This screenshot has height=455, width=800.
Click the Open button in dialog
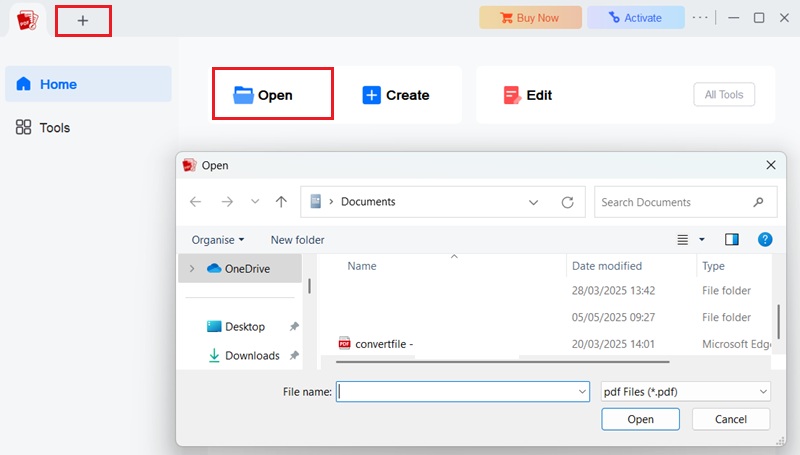pos(640,419)
